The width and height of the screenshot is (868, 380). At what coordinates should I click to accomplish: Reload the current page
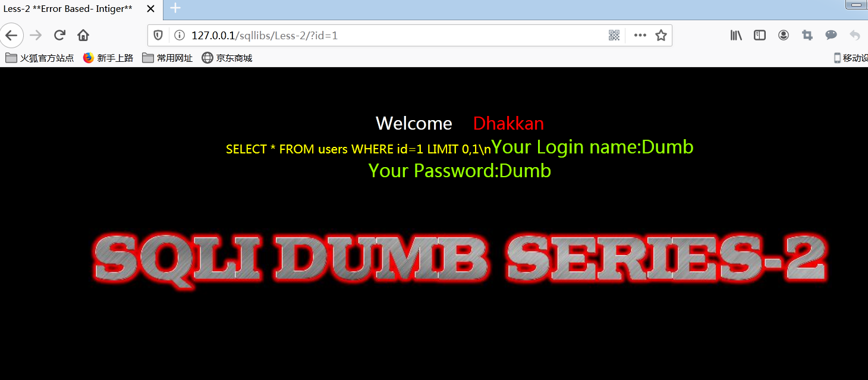pos(59,36)
